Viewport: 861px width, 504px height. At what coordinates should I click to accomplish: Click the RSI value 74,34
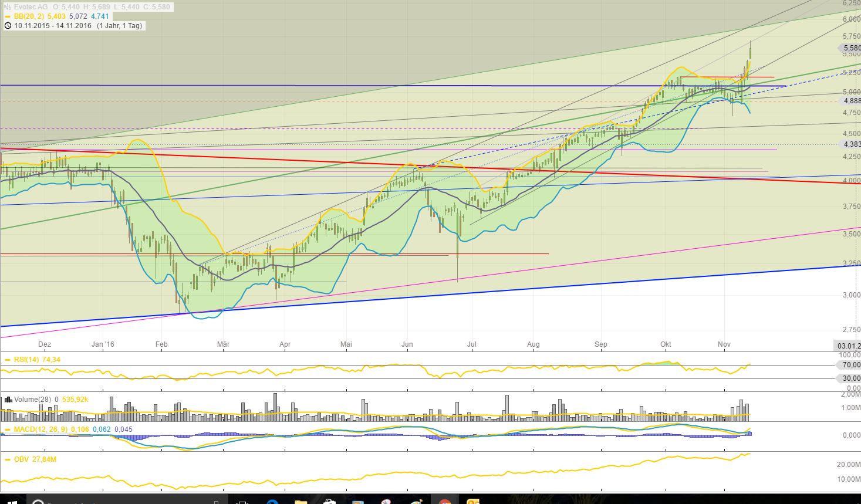click(x=52, y=360)
